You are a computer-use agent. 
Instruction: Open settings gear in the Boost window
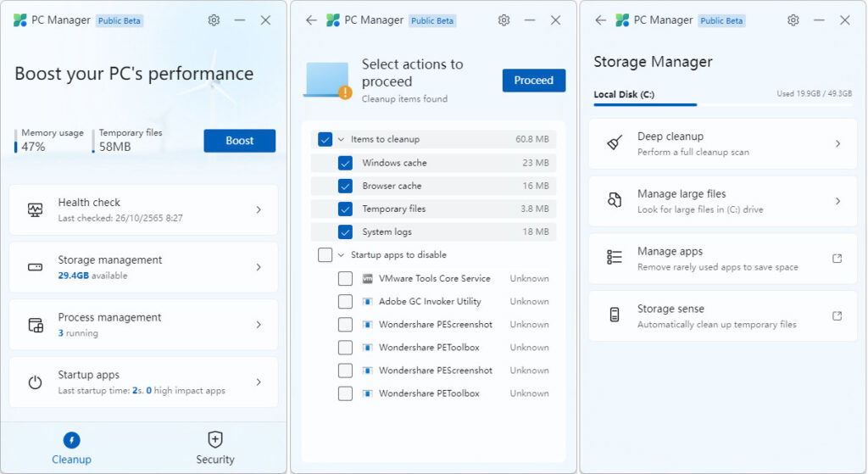pos(214,20)
